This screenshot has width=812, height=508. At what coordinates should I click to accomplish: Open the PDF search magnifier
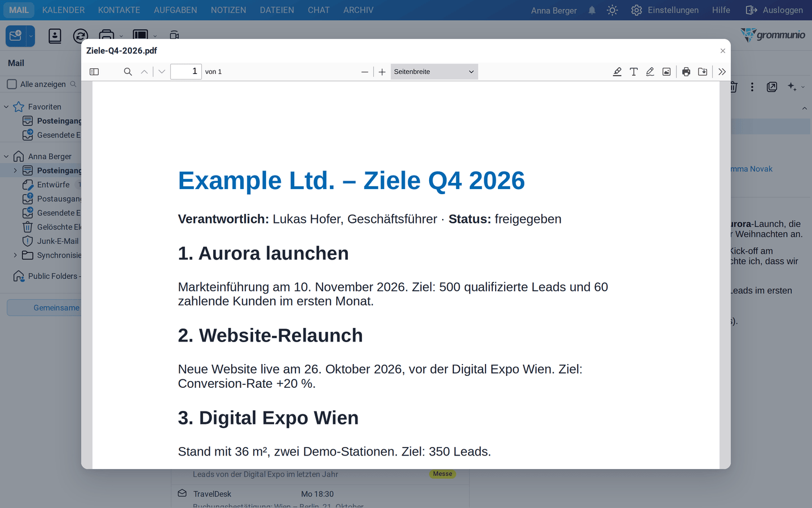(128, 72)
